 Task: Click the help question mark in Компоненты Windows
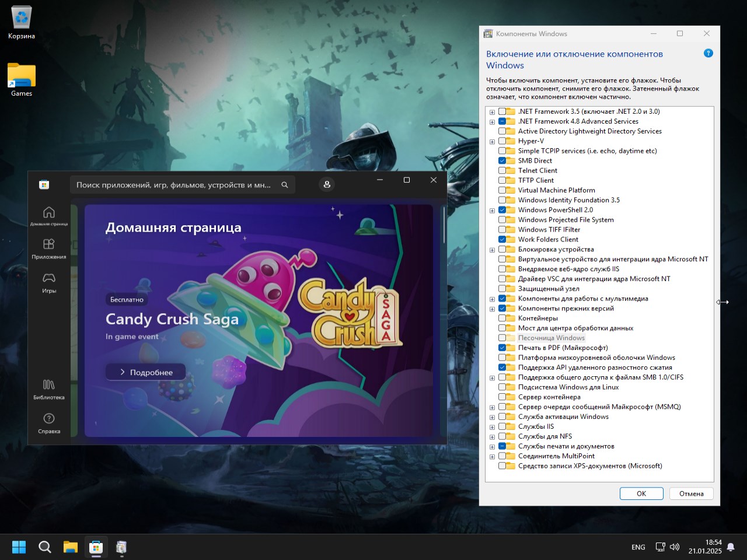[x=708, y=53]
